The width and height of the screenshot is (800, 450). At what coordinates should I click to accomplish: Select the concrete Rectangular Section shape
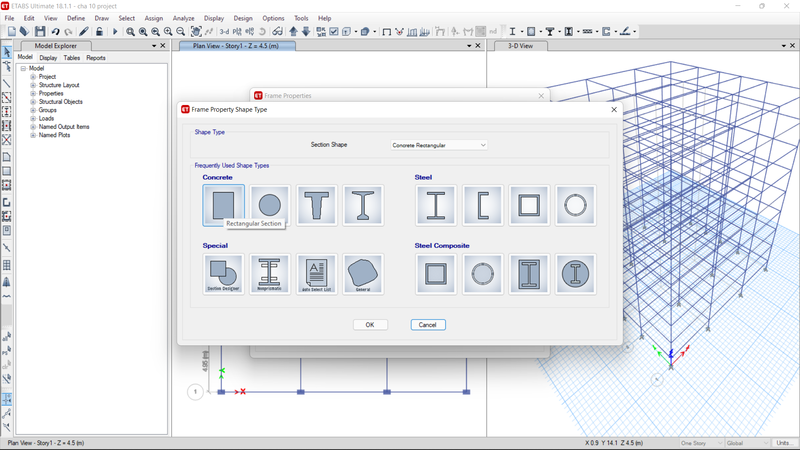[223, 205]
